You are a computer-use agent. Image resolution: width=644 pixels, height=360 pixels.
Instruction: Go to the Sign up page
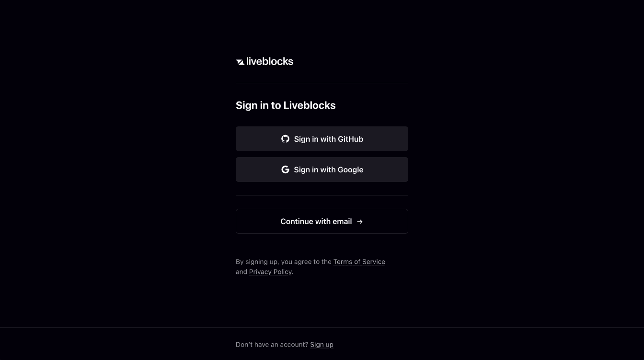click(x=322, y=345)
